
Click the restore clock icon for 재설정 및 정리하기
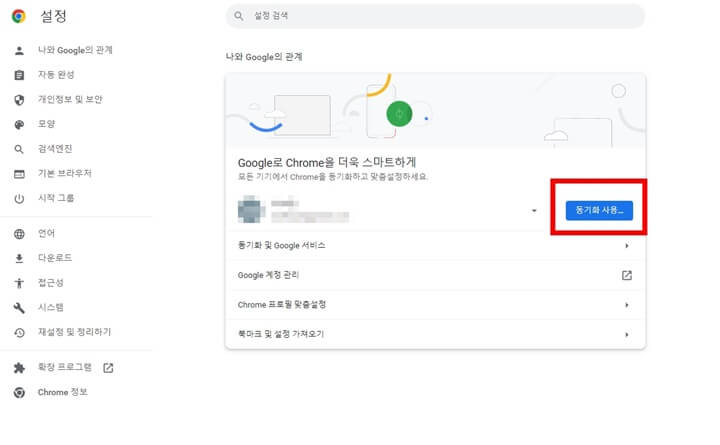[x=19, y=332]
